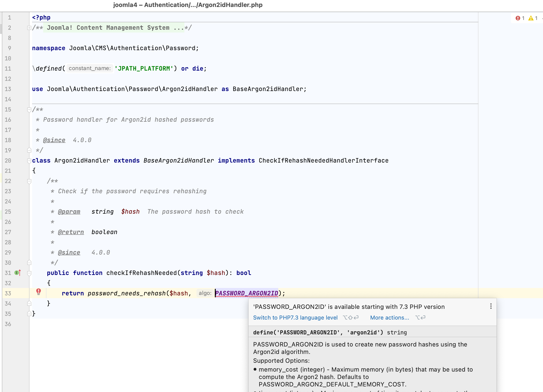Screen dimensions: 543x392
Task: Click the namespace keyword on line 9
Action: [49, 48]
